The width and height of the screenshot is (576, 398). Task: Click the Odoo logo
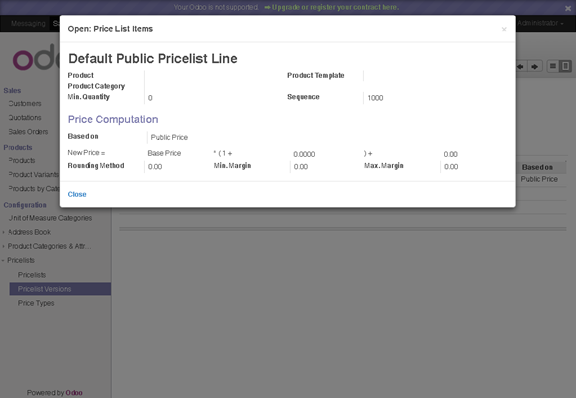[x=36, y=58]
